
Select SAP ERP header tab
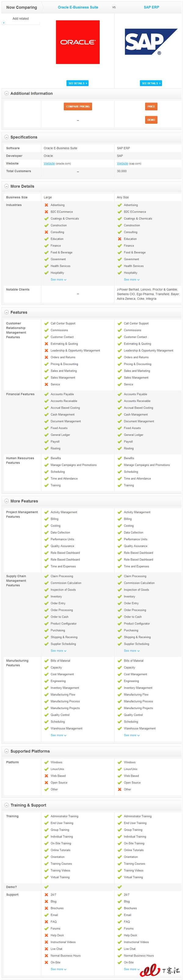[x=151, y=7]
